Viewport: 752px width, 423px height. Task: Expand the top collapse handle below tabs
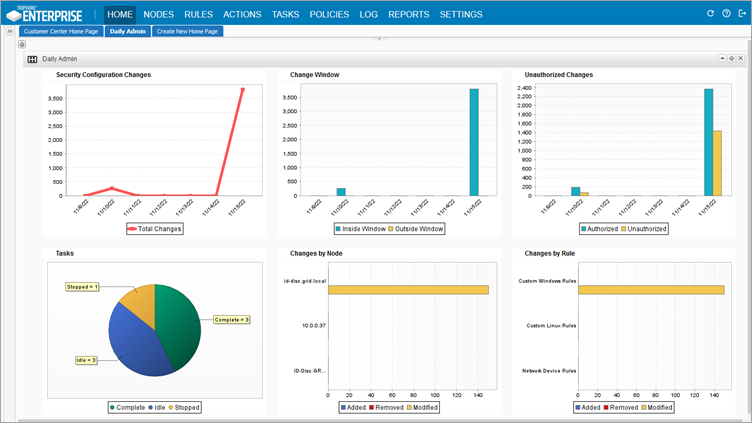coord(378,38)
